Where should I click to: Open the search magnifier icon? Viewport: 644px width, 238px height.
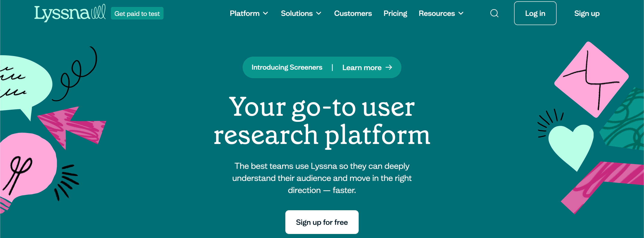pyautogui.click(x=494, y=13)
